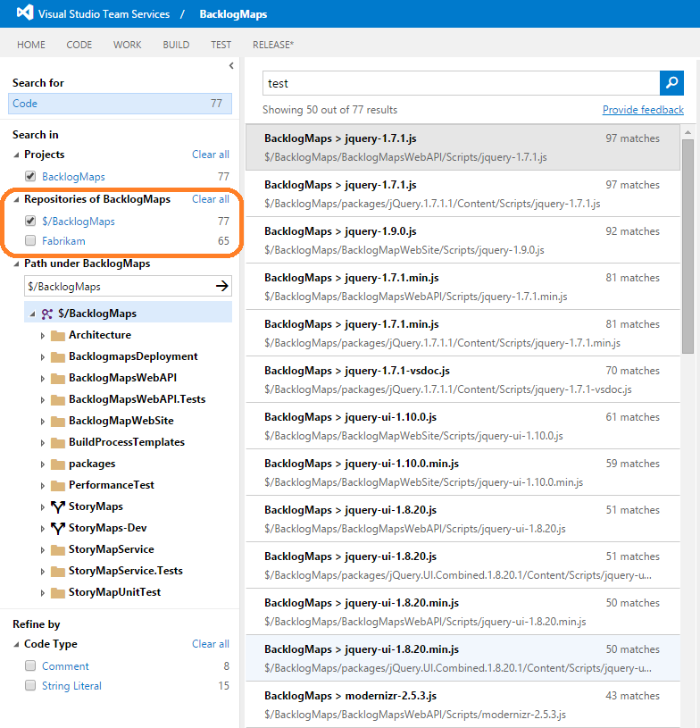Clear all Projects filters
The width and height of the screenshot is (700, 728).
(211, 155)
